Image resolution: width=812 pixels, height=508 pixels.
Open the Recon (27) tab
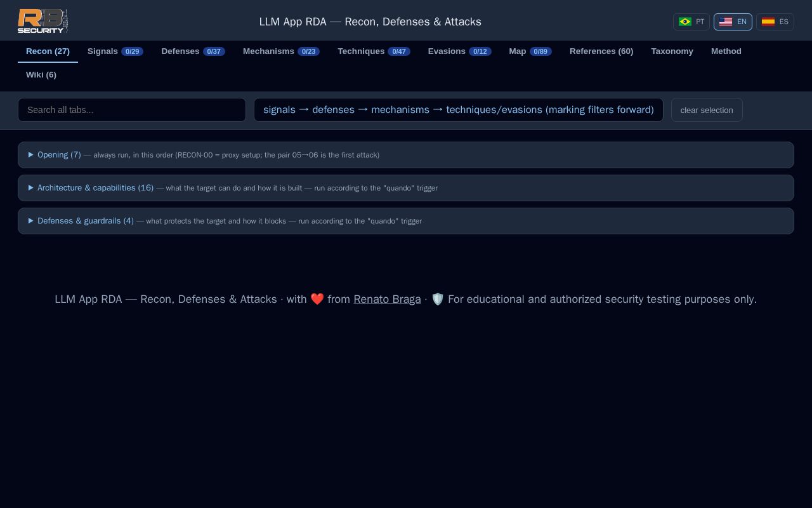[x=48, y=51]
